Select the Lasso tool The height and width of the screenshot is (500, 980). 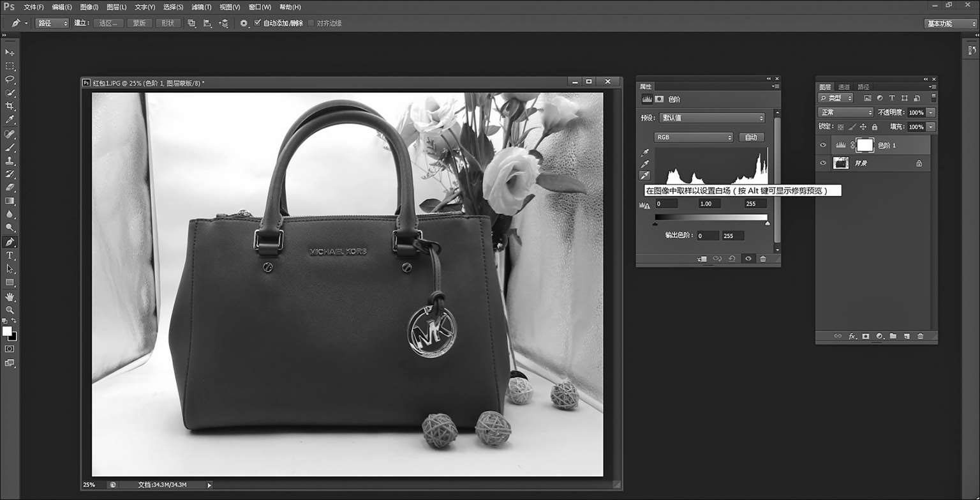click(10, 80)
